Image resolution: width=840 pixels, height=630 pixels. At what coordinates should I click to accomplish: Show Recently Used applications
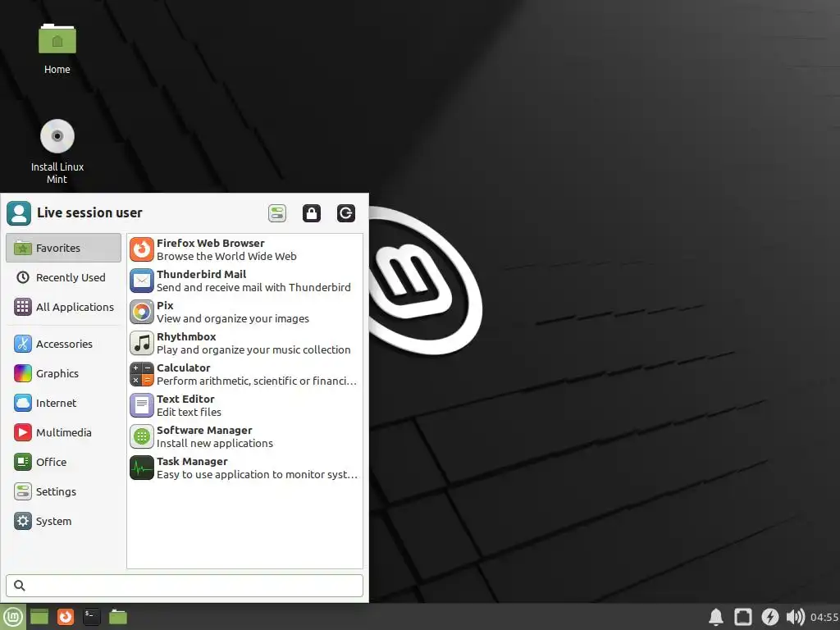(x=64, y=277)
